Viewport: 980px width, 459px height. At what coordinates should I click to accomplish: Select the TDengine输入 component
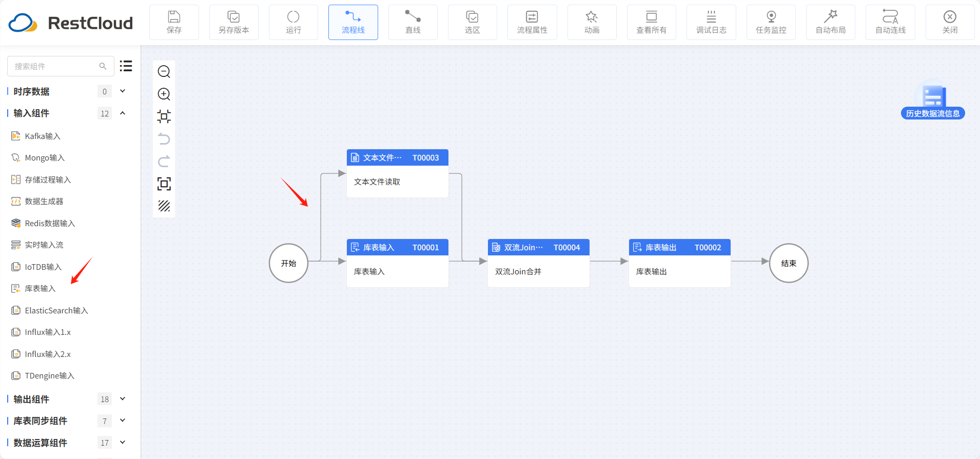pyautogui.click(x=43, y=376)
